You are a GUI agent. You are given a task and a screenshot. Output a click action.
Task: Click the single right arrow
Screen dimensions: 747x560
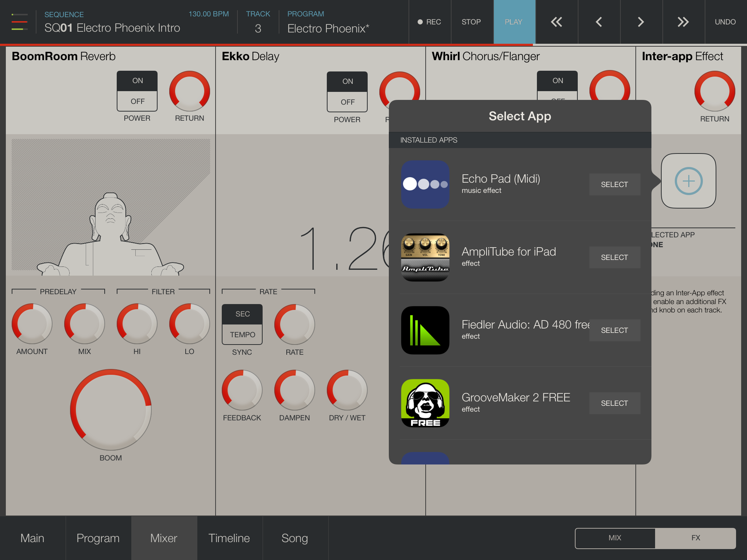641,22
